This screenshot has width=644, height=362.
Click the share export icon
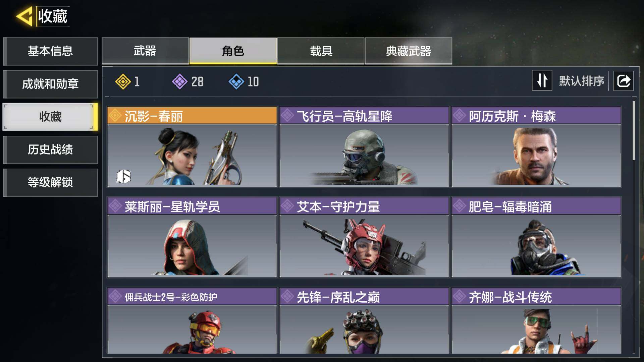point(623,81)
